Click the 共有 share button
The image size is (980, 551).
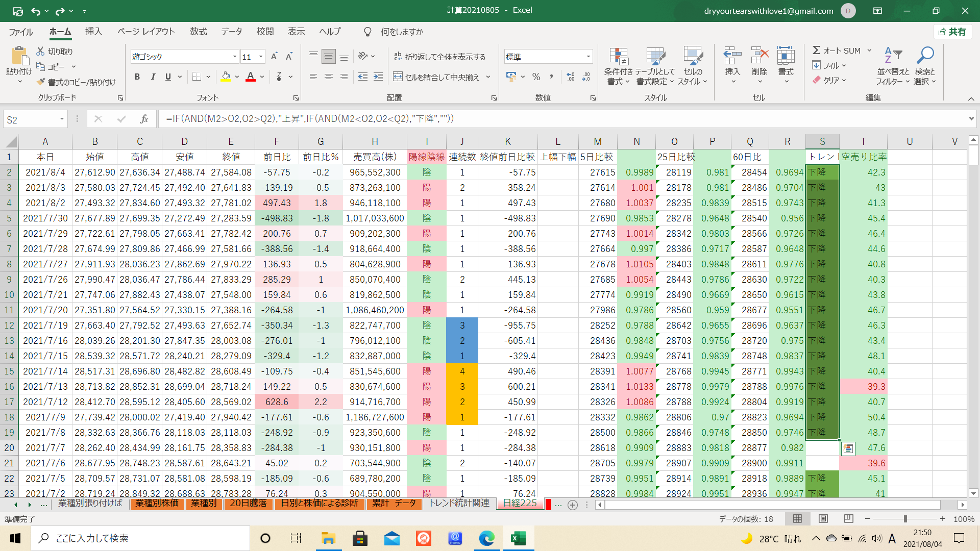coord(952,32)
